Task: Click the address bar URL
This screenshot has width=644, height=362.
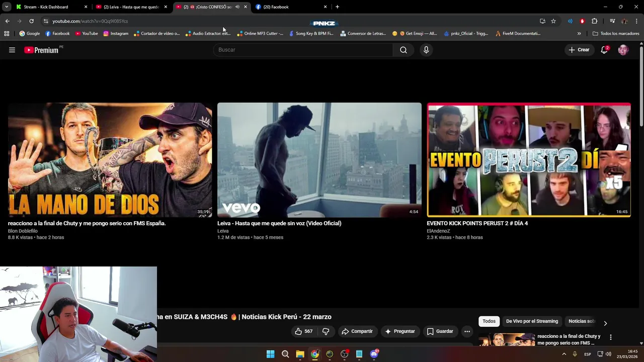Action: pyautogui.click(x=90, y=21)
